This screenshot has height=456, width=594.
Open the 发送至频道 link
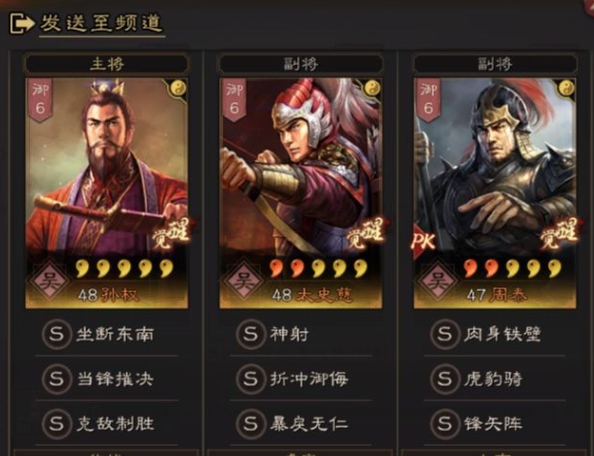coord(102,23)
